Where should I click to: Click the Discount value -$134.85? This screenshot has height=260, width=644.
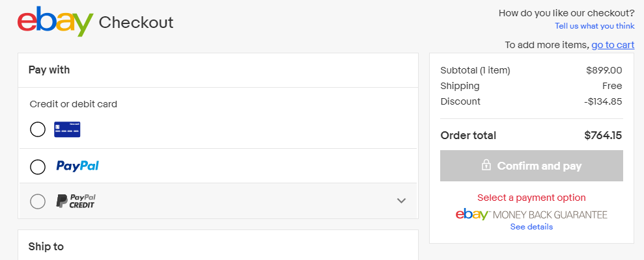coord(603,101)
